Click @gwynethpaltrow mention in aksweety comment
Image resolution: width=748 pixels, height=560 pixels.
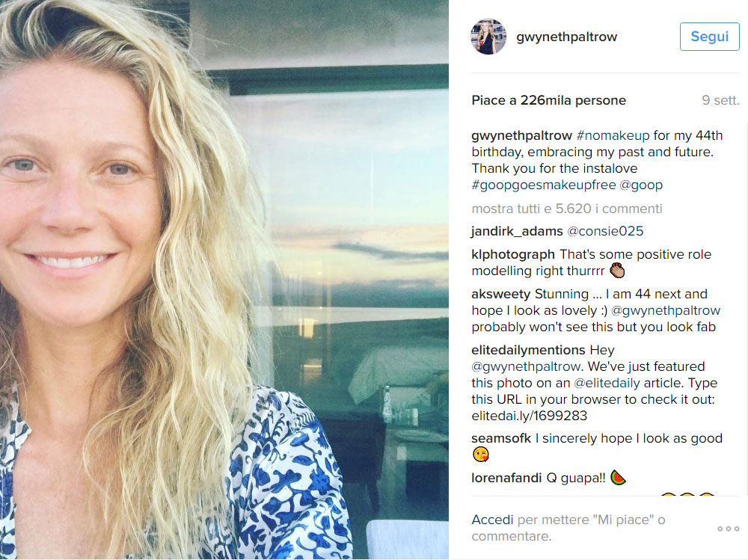(666, 310)
